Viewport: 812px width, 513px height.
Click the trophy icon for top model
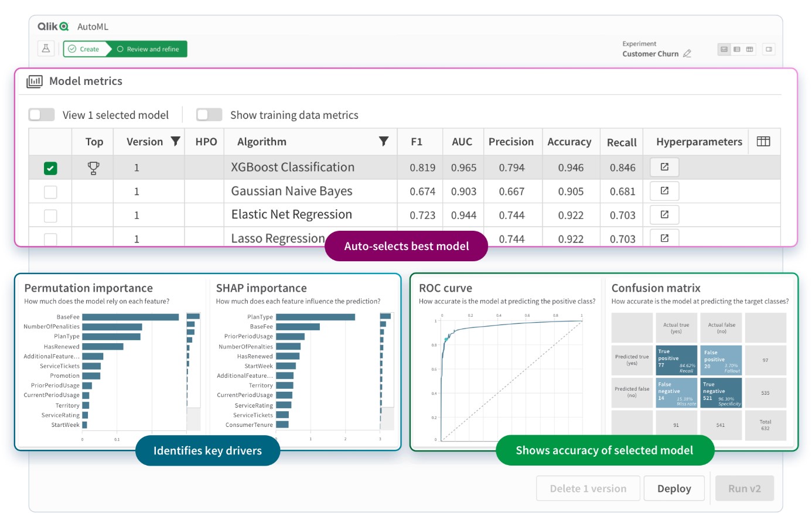(93, 168)
